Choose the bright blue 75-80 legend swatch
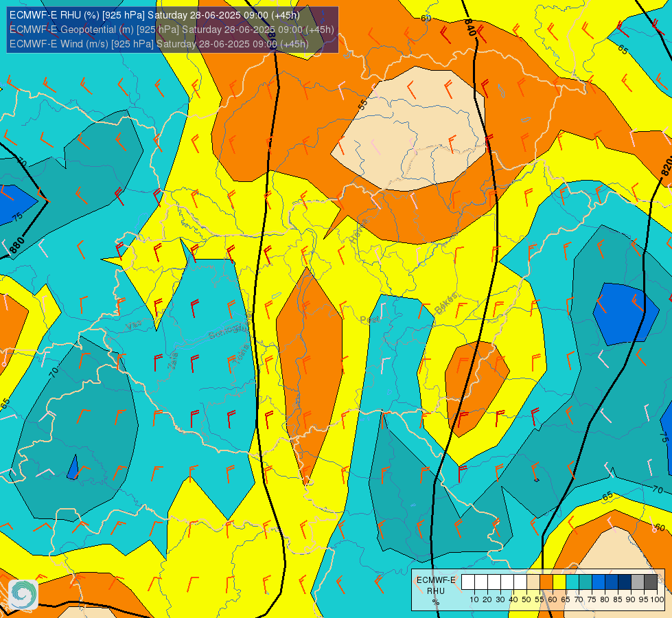The image size is (672, 618). tap(599, 582)
